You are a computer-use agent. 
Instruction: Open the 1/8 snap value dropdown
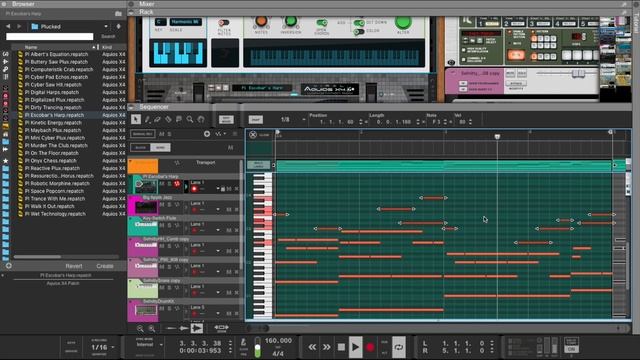click(x=304, y=120)
